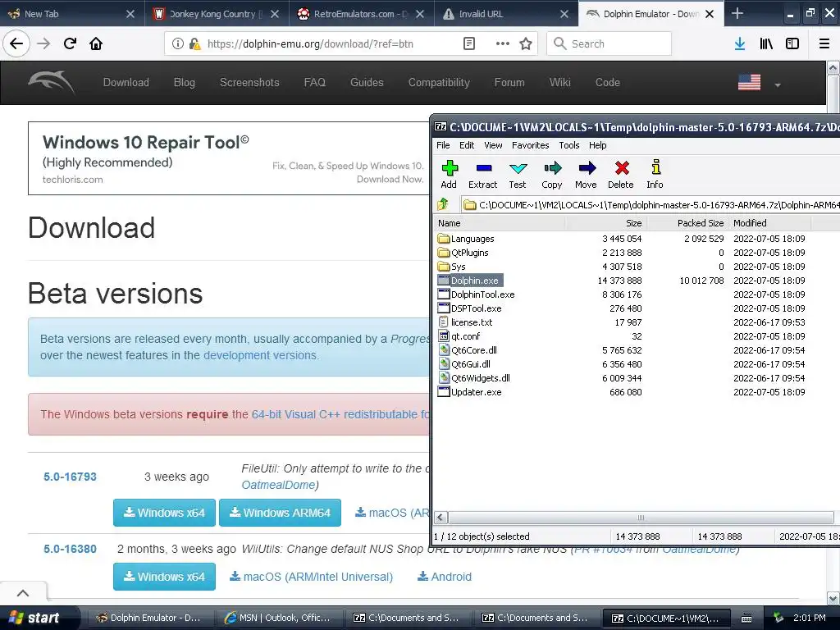Click the Android download link
840x630 pixels.
tap(445, 577)
